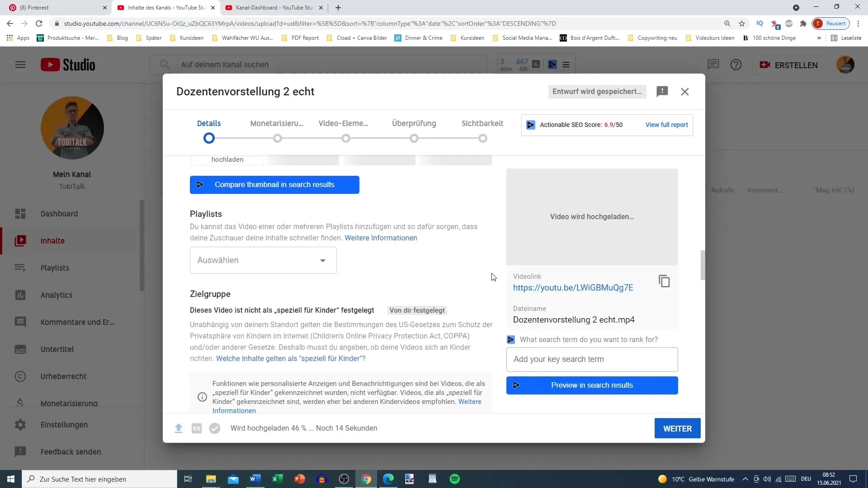868x488 pixels.
Task: Click the Erstellen button icon
Action: 767,64
